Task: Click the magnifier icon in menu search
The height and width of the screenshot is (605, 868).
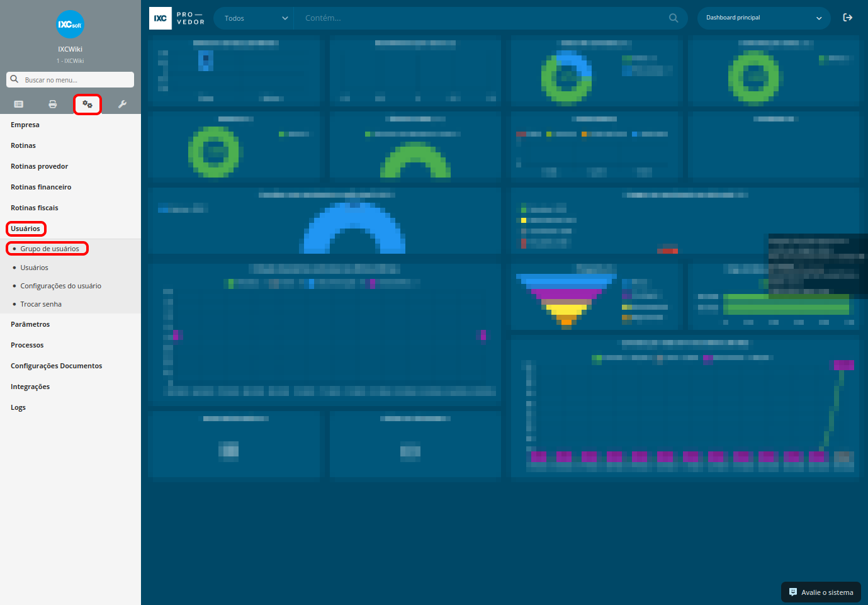Action: [x=14, y=79]
